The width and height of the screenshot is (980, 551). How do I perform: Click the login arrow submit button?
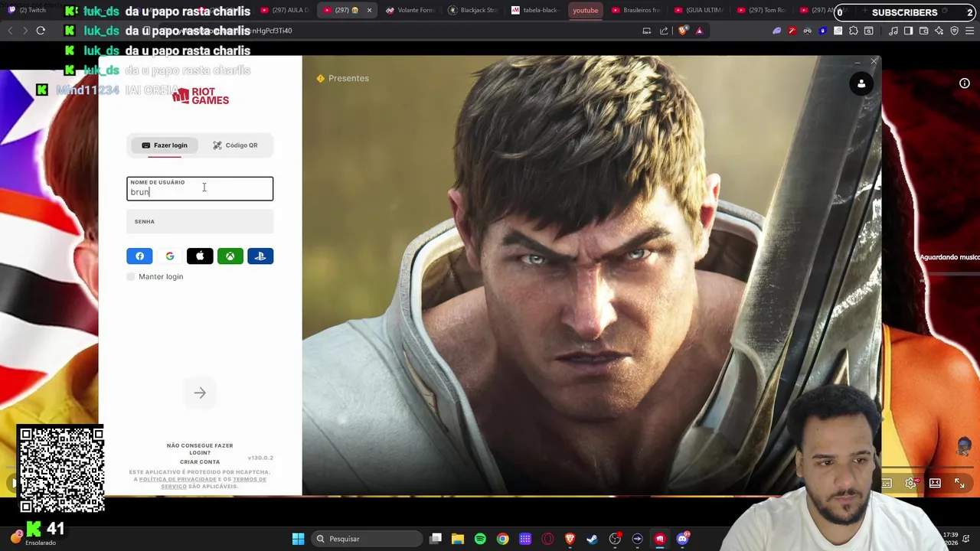[x=200, y=393]
